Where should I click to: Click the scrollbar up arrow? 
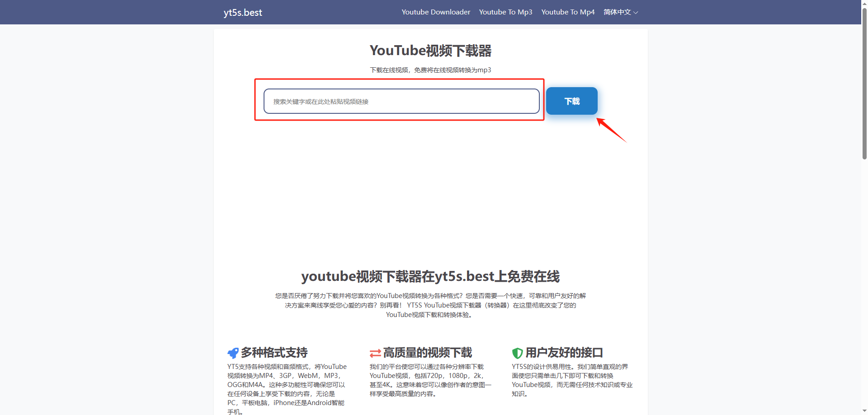[x=864, y=3]
